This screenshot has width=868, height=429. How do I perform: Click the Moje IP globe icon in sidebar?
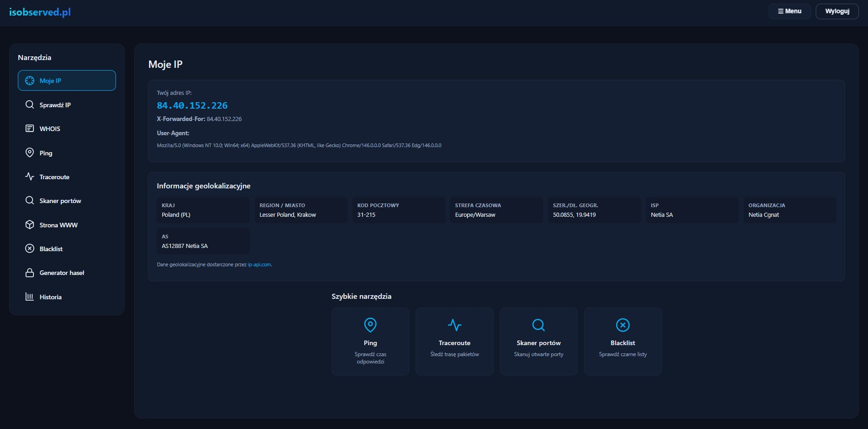point(30,81)
